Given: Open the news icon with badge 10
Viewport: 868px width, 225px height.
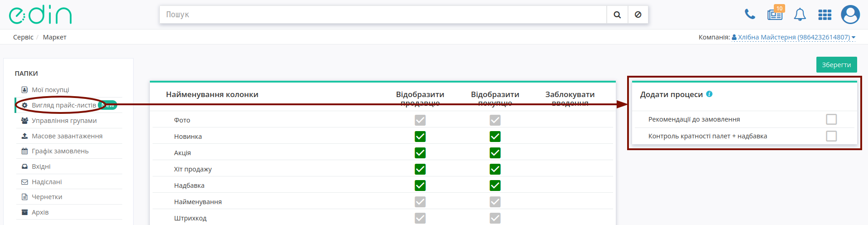Looking at the screenshot, I should [x=775, y=15].
